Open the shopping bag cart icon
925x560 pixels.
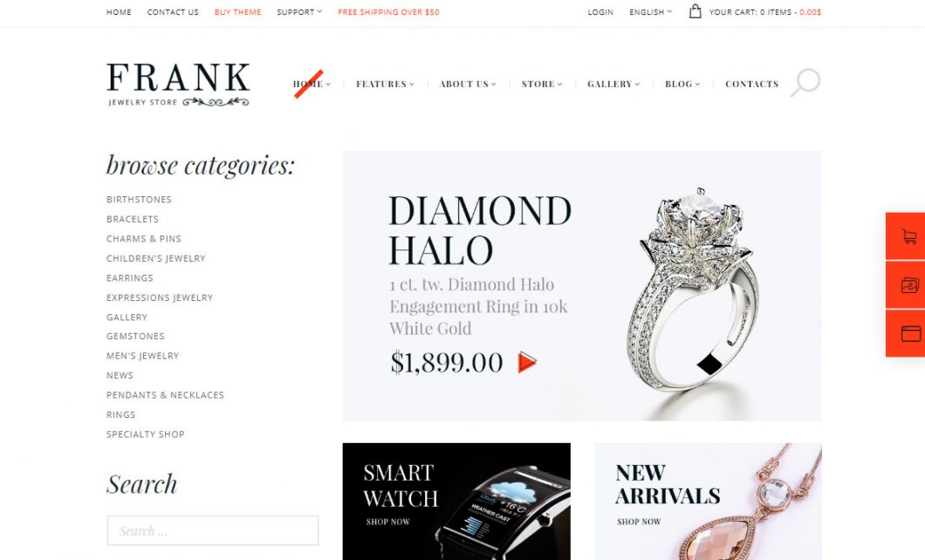pos(695,11)
